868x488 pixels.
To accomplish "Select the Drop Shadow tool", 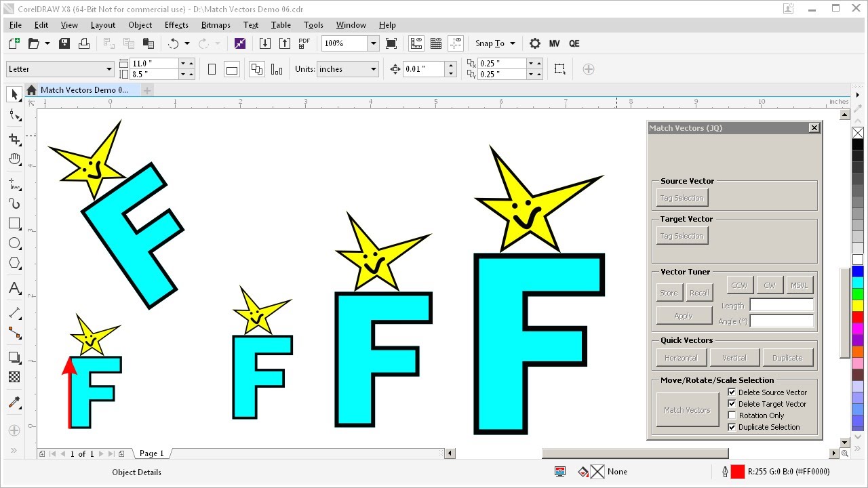I will [14, 357].
